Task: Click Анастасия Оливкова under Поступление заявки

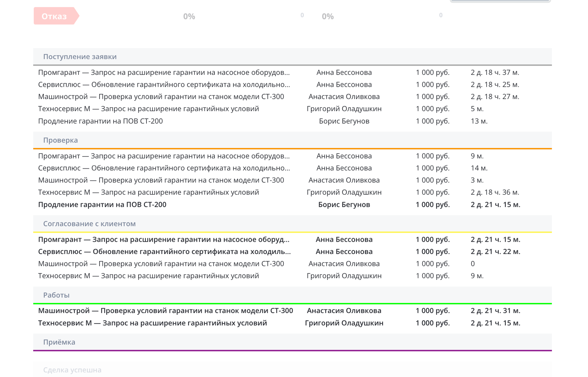Action: pos(344,97)
